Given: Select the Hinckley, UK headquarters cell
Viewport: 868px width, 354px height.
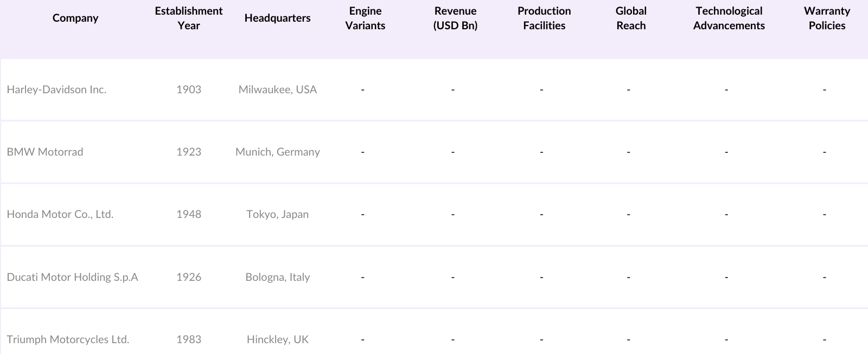Looking at the screenshot, I should pos(277,340).
